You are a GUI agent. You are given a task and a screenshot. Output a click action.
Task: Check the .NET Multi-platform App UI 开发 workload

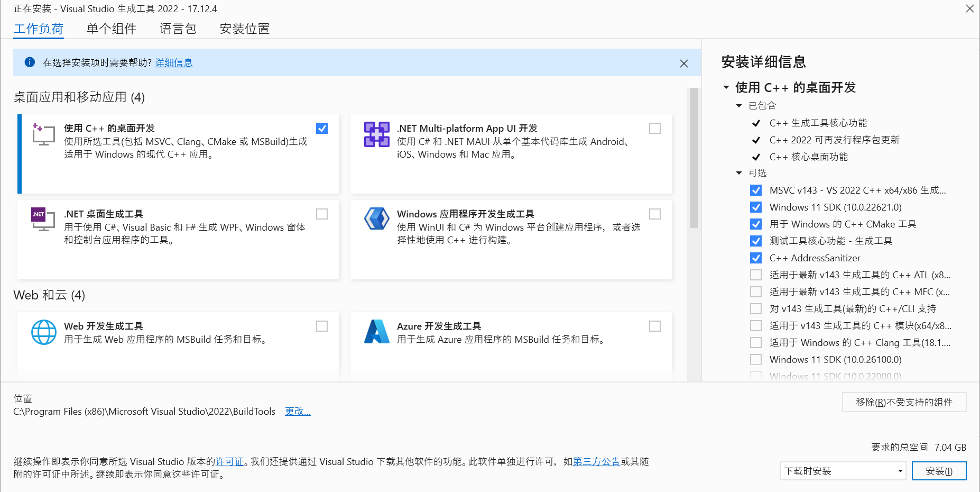pos(655,129)
